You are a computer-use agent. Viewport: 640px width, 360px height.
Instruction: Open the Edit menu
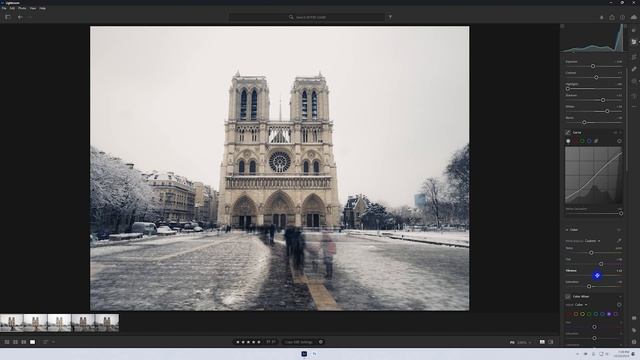(13, 8)
